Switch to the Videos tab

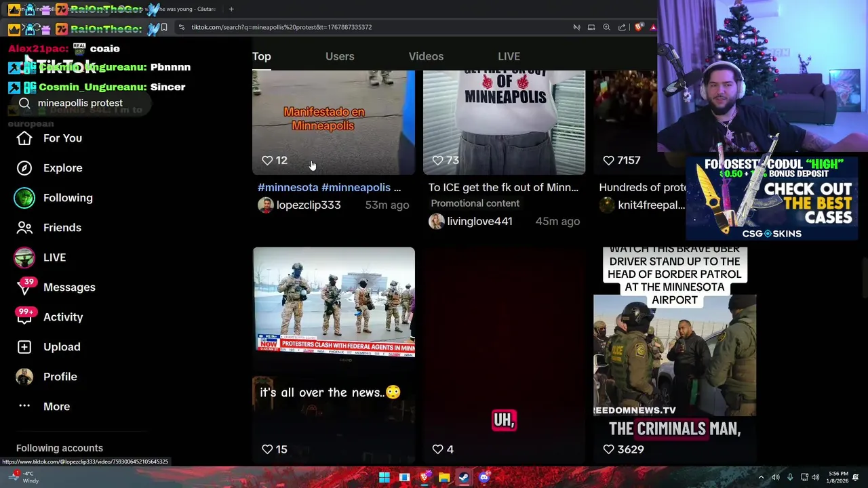pyautogui.click(x=426, y=56)
